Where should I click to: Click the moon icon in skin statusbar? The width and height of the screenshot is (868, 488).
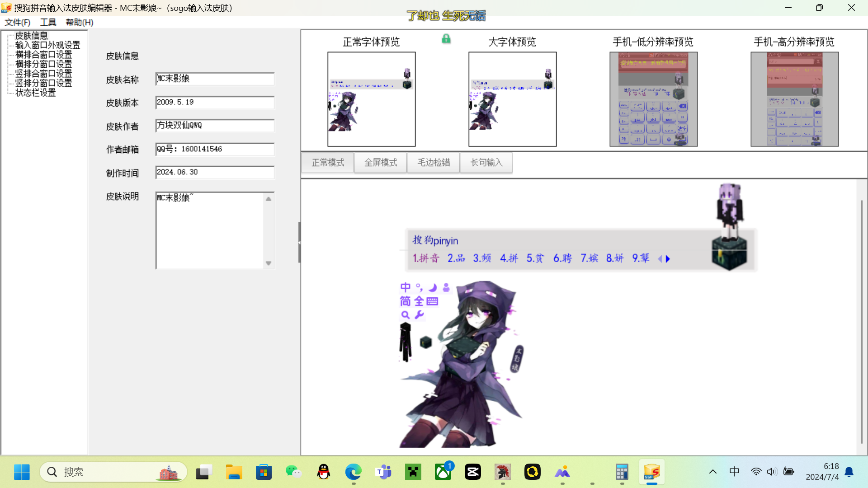(433, 287)
